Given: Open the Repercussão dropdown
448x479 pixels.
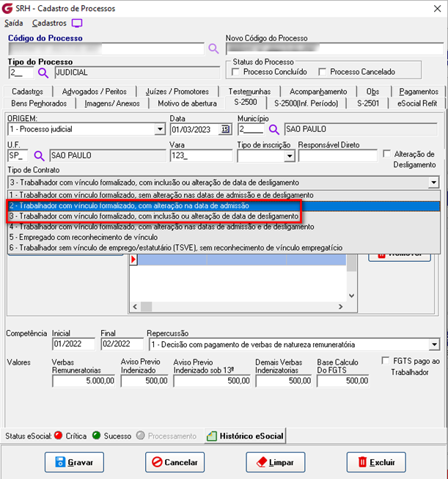Looking at the screenshot, I should [434, 345].
